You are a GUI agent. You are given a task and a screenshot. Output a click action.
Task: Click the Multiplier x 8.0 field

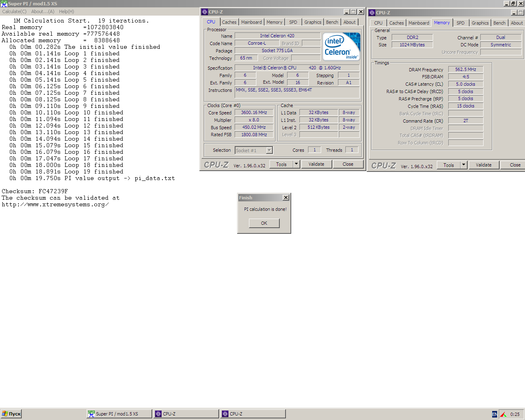(254, 120)
